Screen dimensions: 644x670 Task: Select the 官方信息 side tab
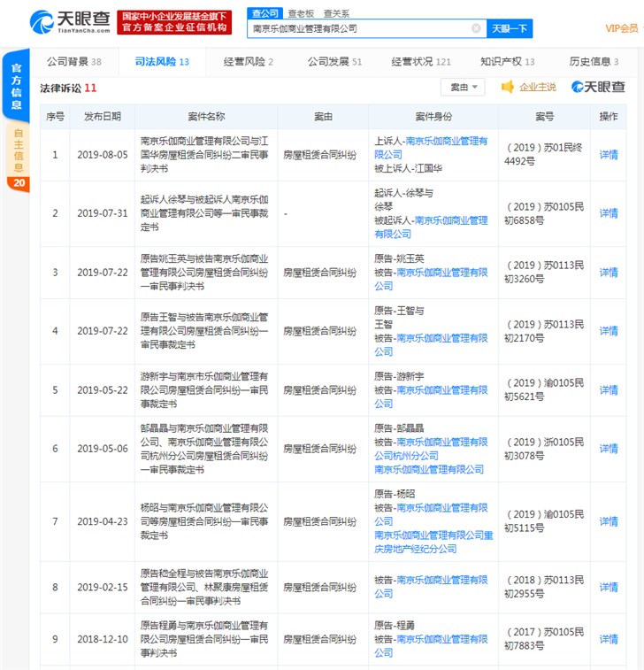pyautogui.click(x=16, y=86)
